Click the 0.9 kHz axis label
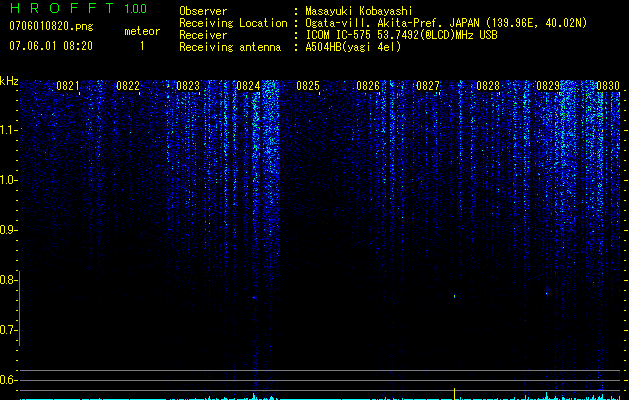Viewport: 629px width, 400px height. pos(7,230)
